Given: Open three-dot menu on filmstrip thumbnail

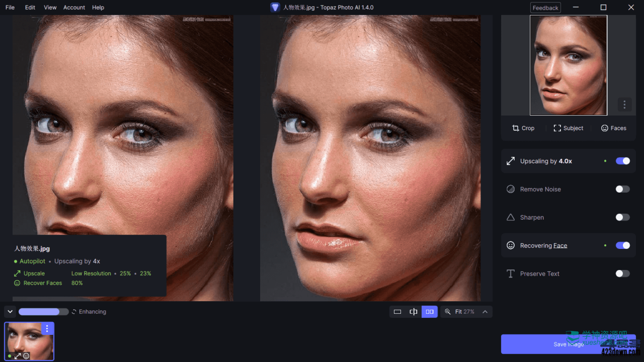Looking at the screenshot, I should point(47,329).
